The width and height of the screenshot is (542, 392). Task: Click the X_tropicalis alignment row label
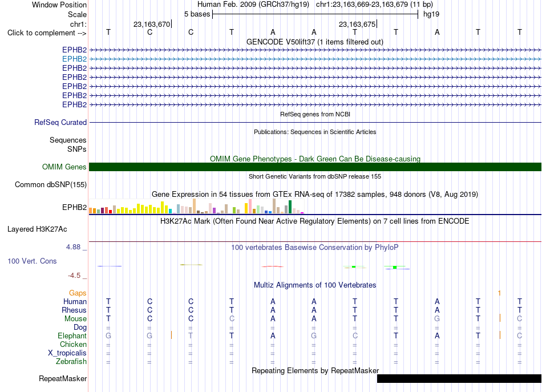[x=67, y=353]
